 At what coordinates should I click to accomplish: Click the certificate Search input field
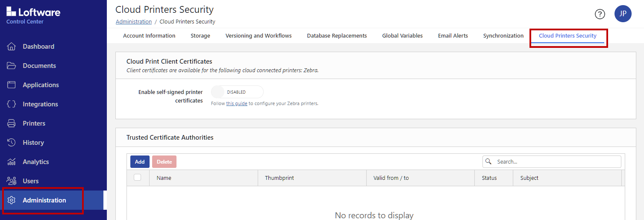tap(556, 162)
